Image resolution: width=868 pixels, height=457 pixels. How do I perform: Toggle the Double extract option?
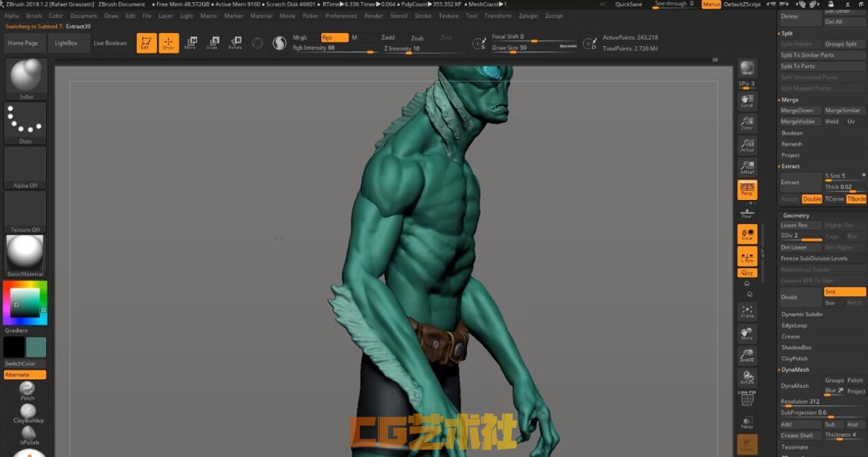812,199
